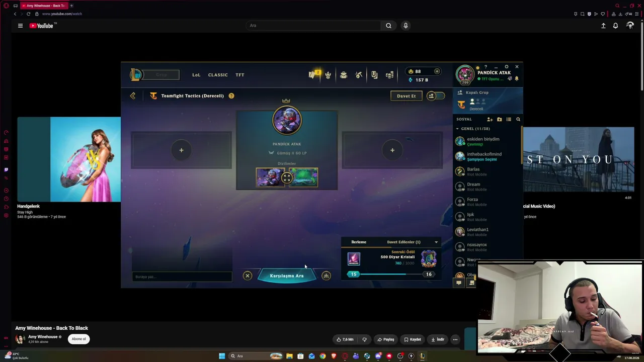Select friend inthebackofimind in the list
This screenshot has width=644, height=362.
[488, 156]
